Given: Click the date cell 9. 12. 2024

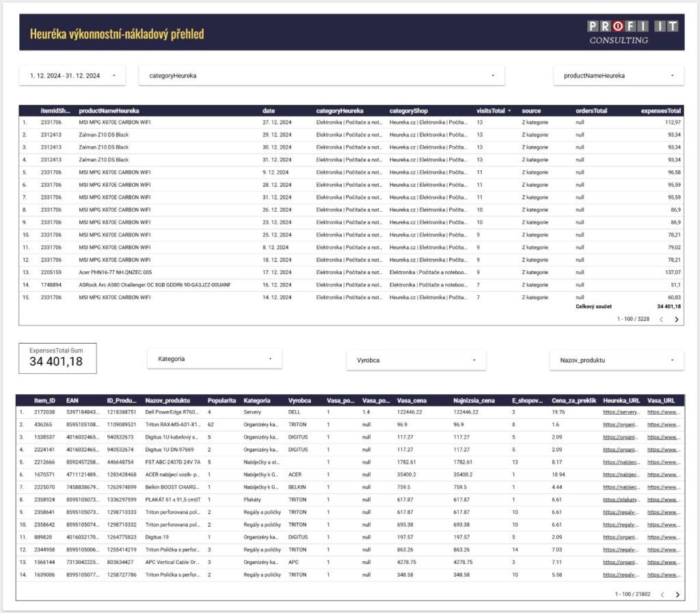Looking at the screenshot, I should (x=275, y=173).
